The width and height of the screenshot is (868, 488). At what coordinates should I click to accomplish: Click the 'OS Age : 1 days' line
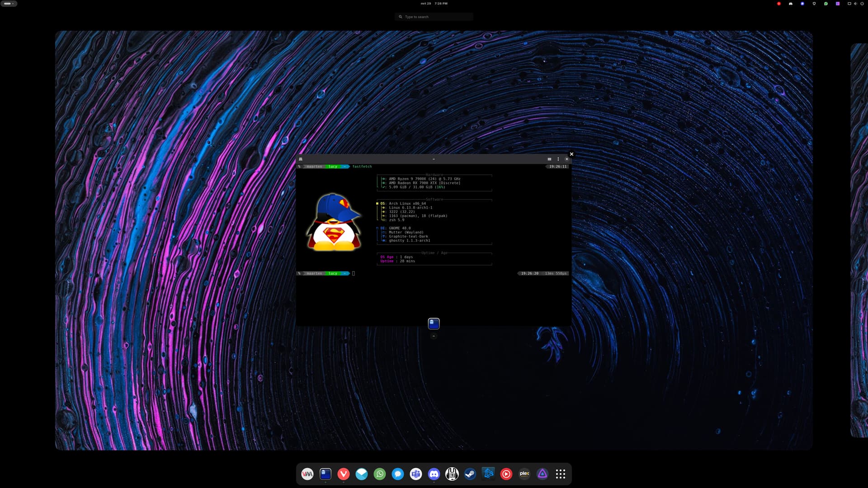[396, 257]
